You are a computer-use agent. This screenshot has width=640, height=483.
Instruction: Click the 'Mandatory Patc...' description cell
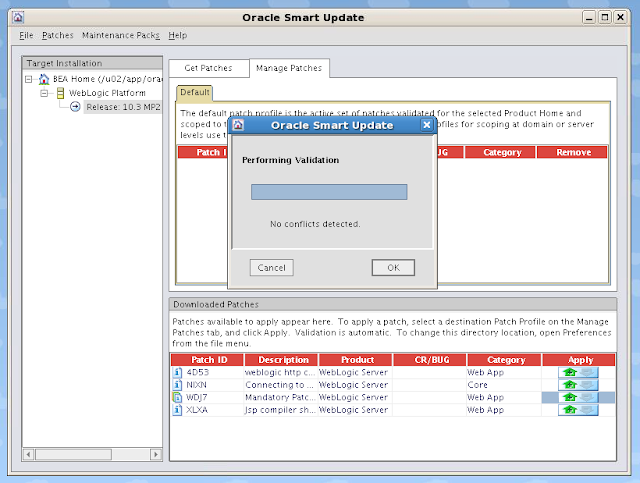pyautogui.click(x=280, y=397)
